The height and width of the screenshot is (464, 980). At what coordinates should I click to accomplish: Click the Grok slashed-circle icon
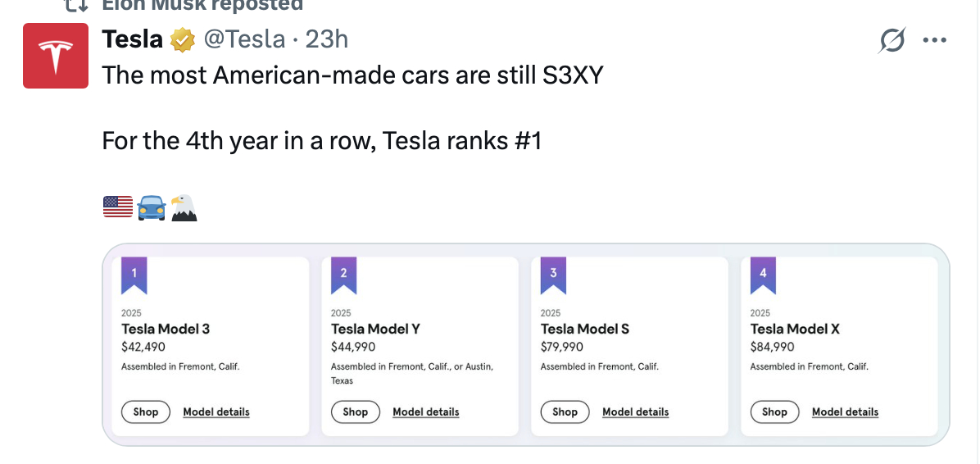892,41
